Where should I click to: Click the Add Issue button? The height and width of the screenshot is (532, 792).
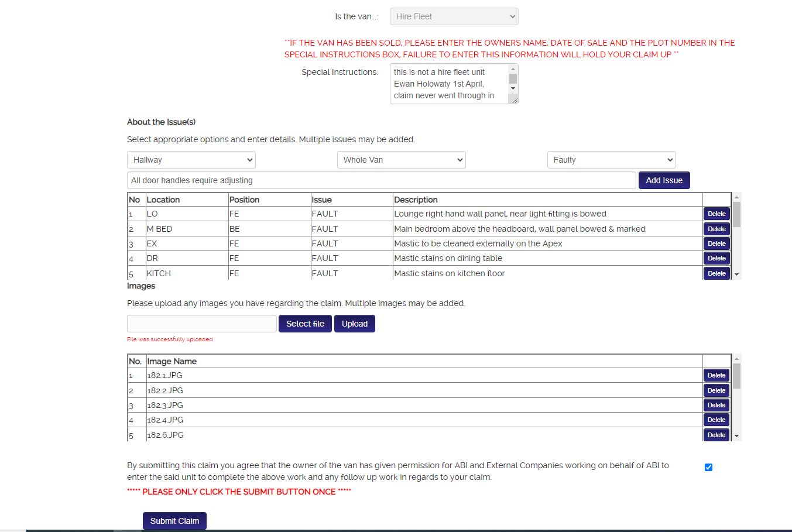pyautogui.click(x=664, y=180)
